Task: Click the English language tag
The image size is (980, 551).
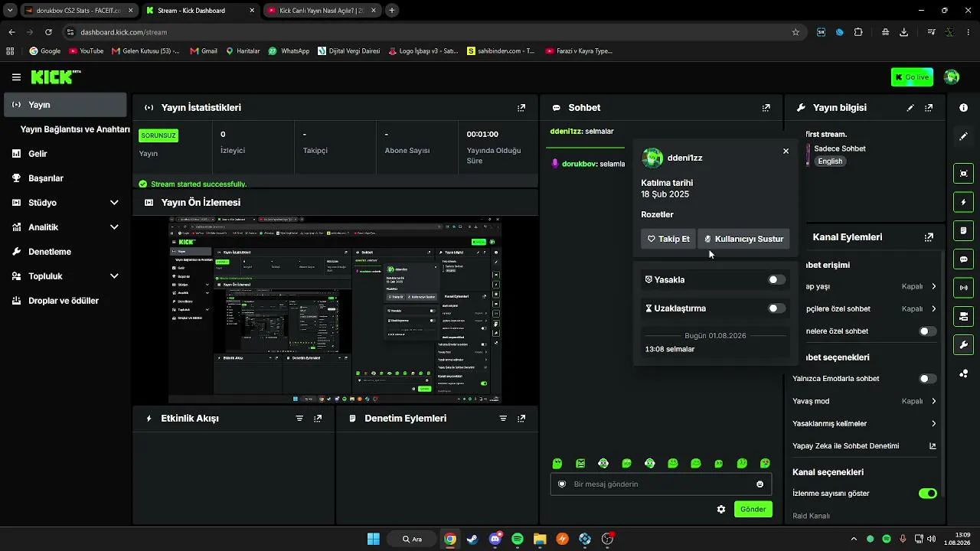Action: 830,161
